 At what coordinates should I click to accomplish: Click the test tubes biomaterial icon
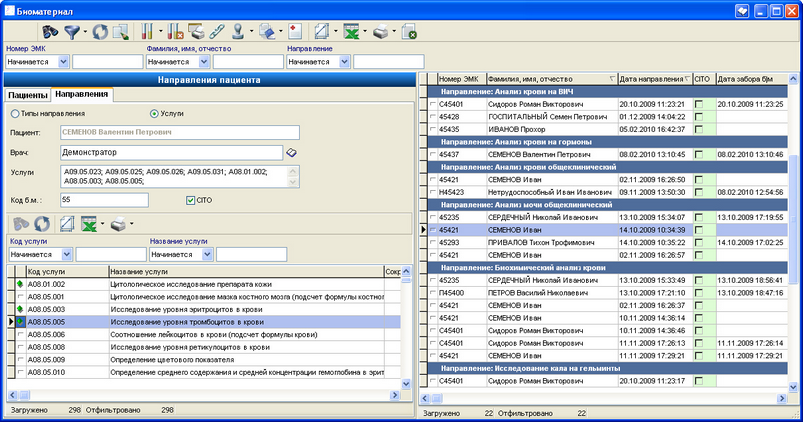(x=147, y=32)
